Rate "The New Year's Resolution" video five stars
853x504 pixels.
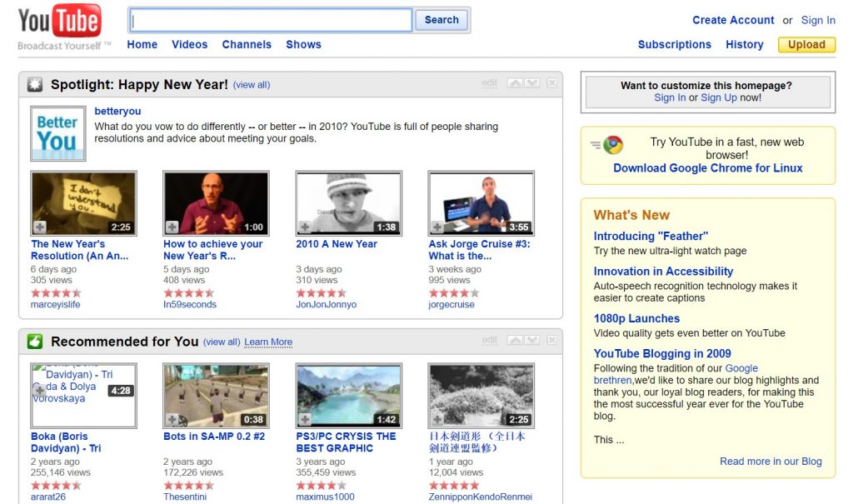[x=75, y=293]
